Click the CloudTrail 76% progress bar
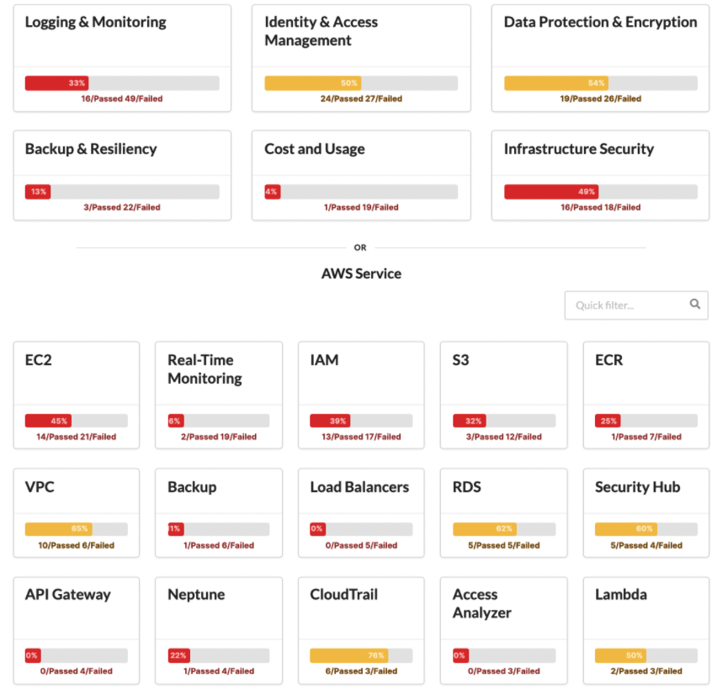728x700 pixels. tap(361, 655)
